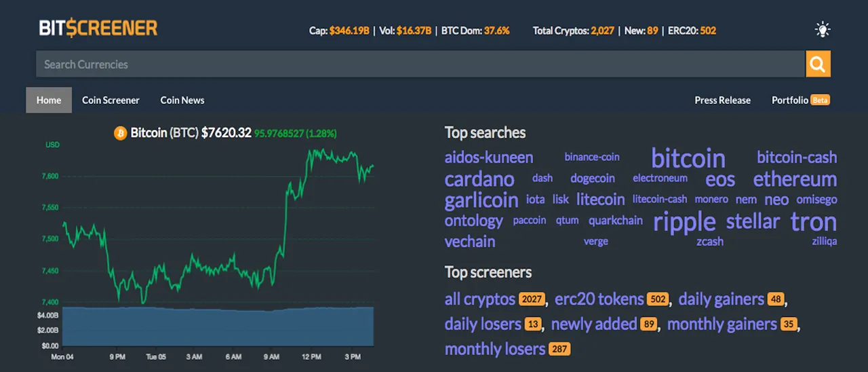This screenshot has height=372, width=868.
Task: Click the vechain search tag
Action: pyautogui.click(x=470, y=242)
